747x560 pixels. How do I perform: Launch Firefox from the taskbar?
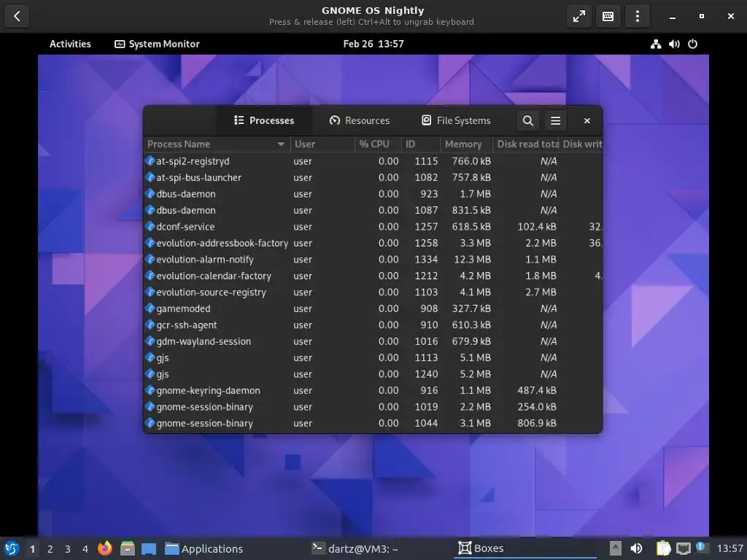pos(105,548)
